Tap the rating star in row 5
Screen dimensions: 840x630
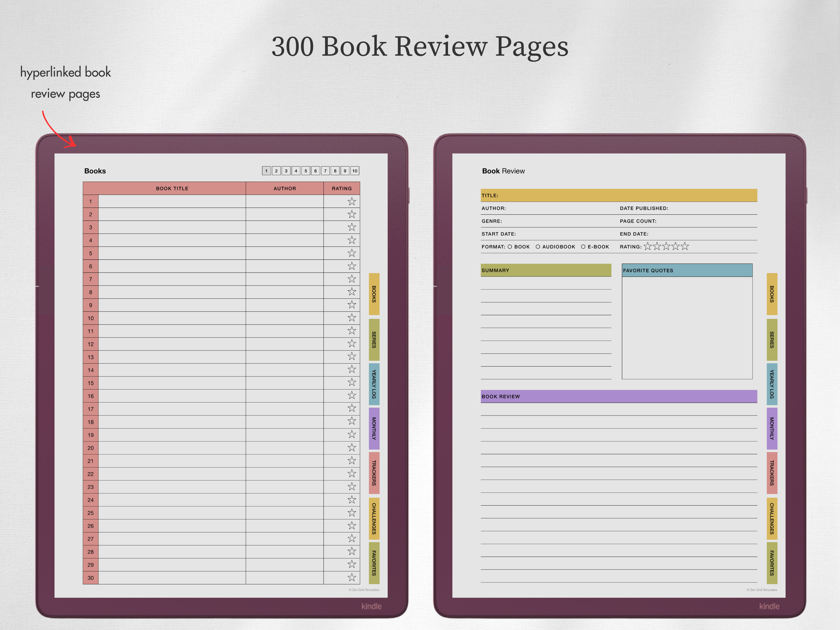click(352, 253)
